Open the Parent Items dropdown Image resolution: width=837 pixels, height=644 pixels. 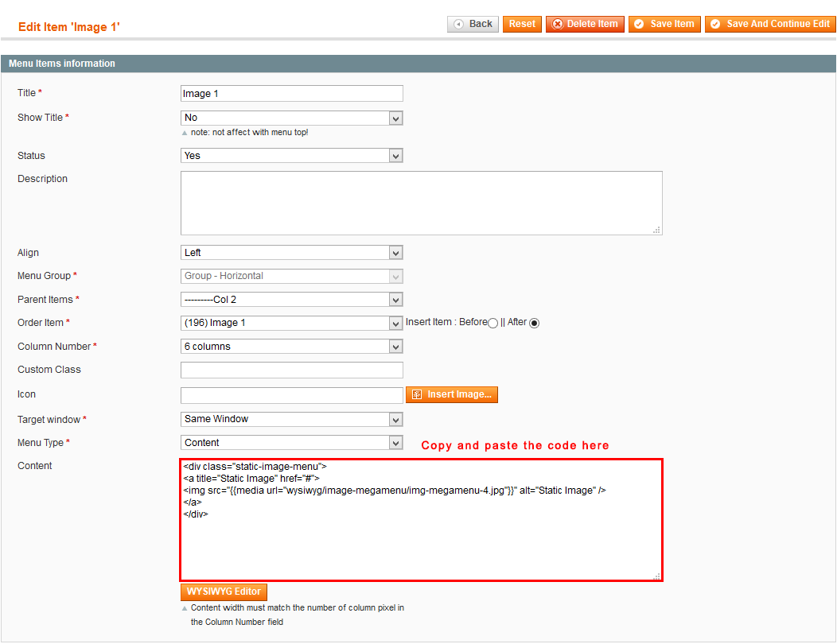pyautogui.click(x=291, y=300)
